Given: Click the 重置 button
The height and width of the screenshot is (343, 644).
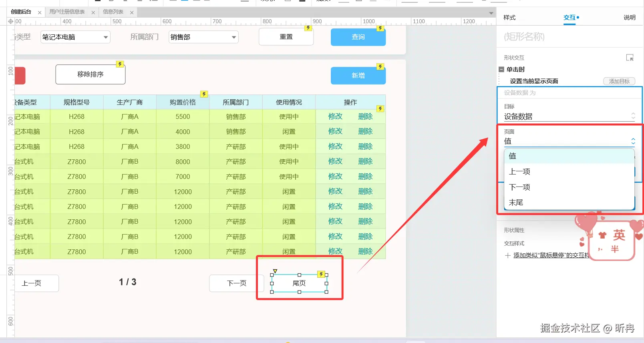Looking at the screenshot, I should tap(286, 37).
